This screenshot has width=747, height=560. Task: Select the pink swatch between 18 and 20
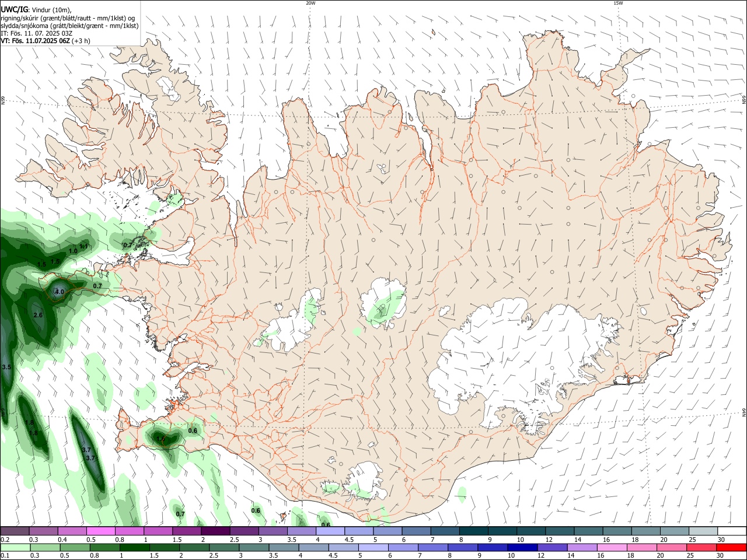(x=641, y=548)
